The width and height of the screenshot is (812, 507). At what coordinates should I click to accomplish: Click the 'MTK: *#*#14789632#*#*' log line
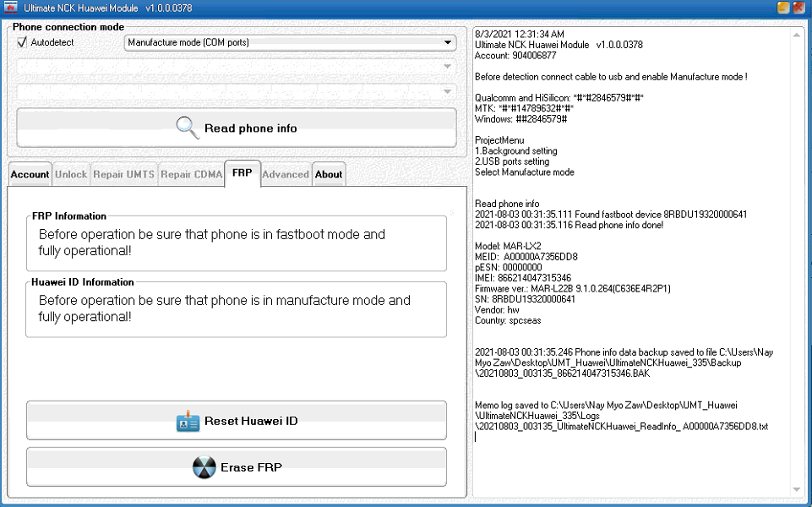pyautogui.click(x=524, y=109)
